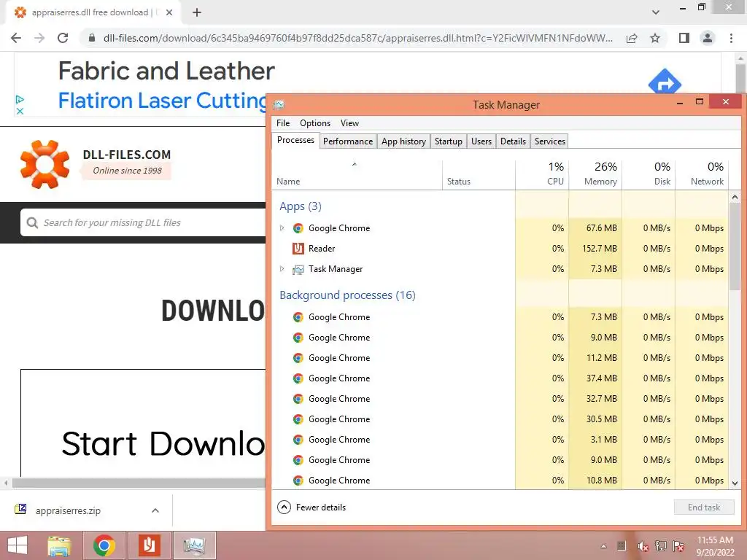Expand the Google Chrome app entry

pyautogui.click(x=282, y=228)
